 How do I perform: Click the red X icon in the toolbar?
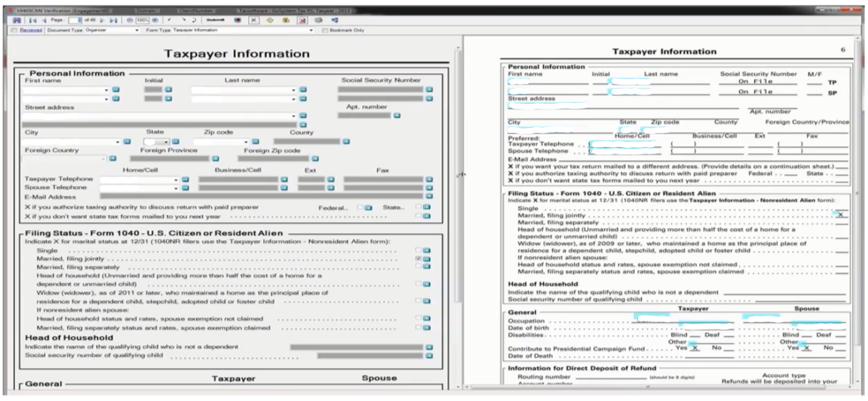(x=303, y=21)
